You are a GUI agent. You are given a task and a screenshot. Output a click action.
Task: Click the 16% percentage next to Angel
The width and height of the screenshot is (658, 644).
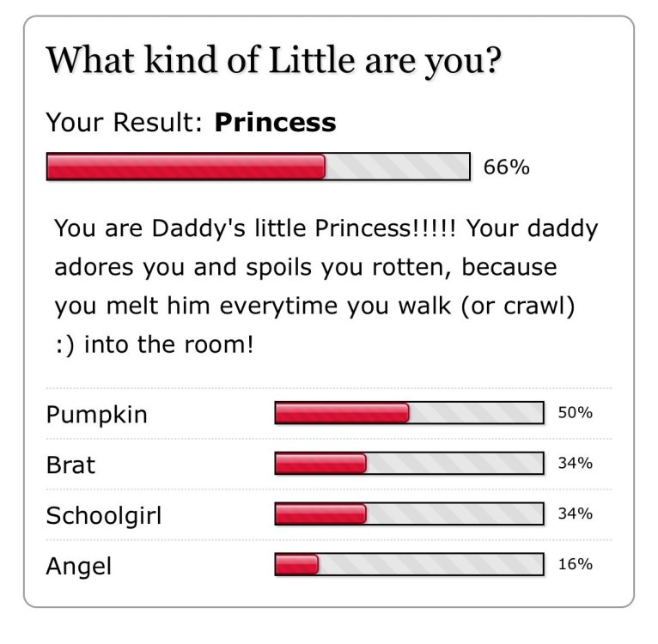point(575,564)
